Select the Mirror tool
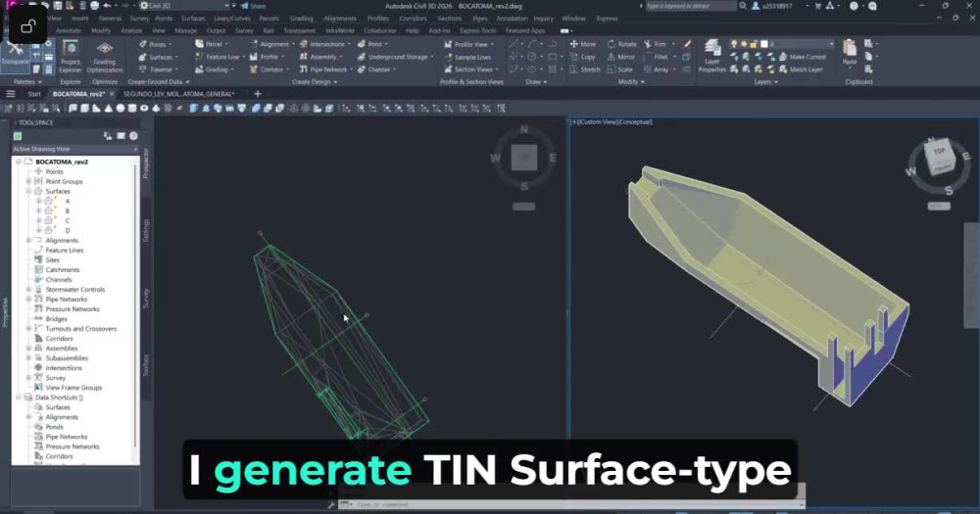 621,57
